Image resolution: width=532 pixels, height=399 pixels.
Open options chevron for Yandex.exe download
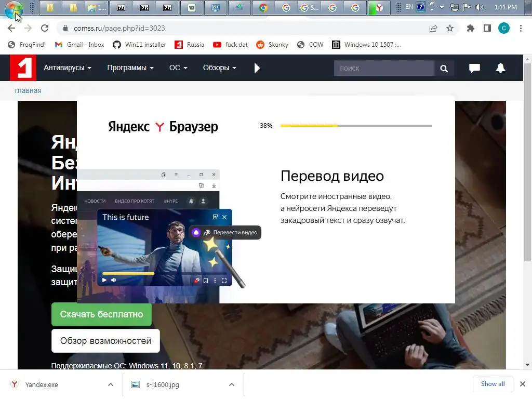click(x=111, y=384)
